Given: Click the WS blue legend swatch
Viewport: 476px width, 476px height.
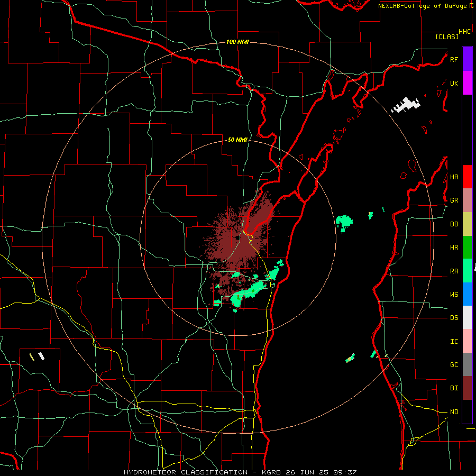Looking at the screenshot, I should pos(467,294).
